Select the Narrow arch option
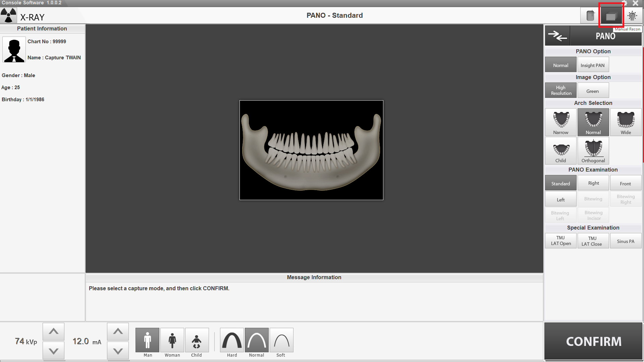 pos(561,122)
